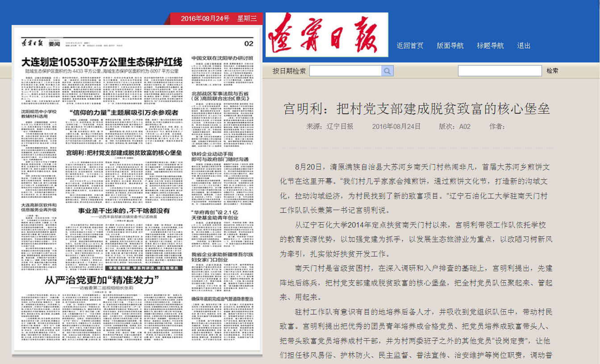Viewport: 600px width, 364px height.
Task: Click the 按日期检索 label
Action: (x=289, y=71)
